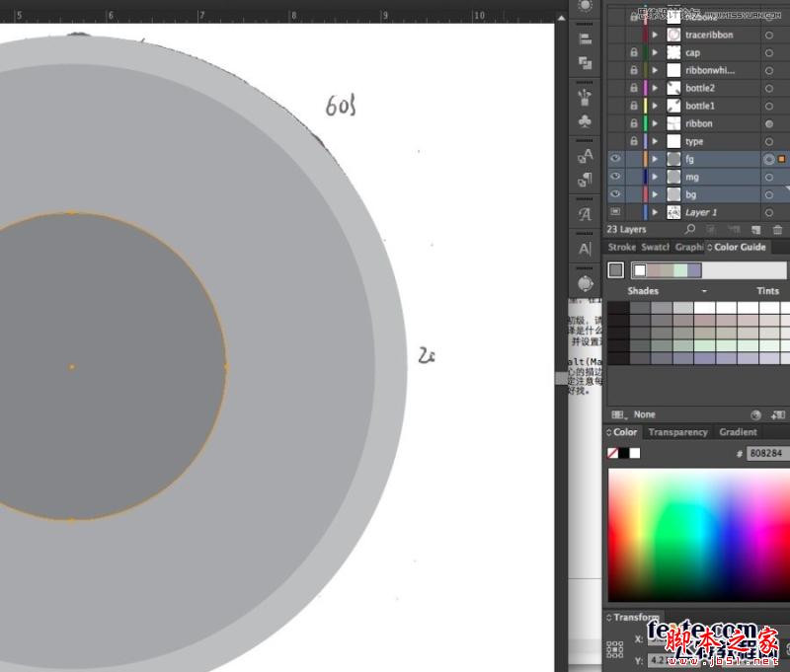Unlock the bottle2 layer
The image size is (790, 672).
click(635, 88)
